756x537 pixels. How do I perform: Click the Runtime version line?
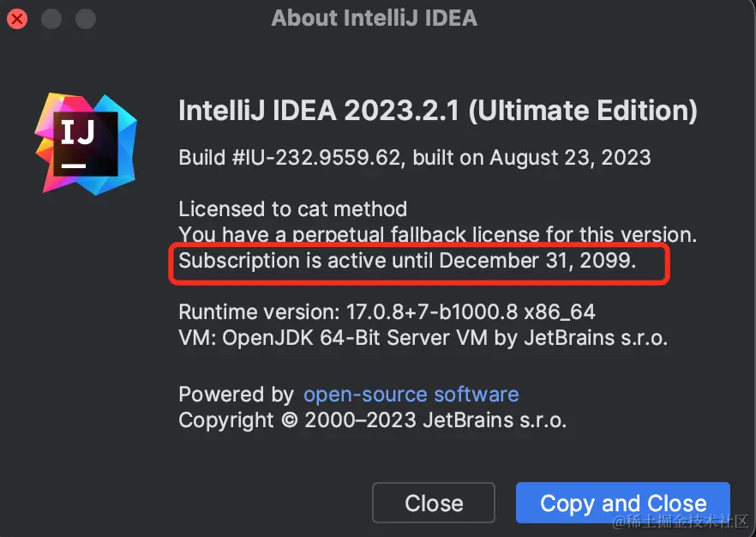click(x=385, y=311)
